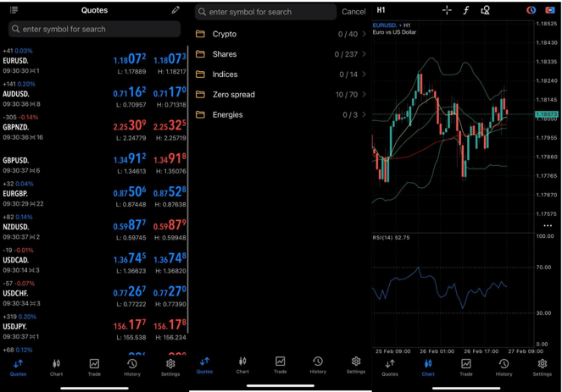This screenshot has width=562, height=392.
Task: Select Trade tab in the middle search screen
Action: pos(281,365)
